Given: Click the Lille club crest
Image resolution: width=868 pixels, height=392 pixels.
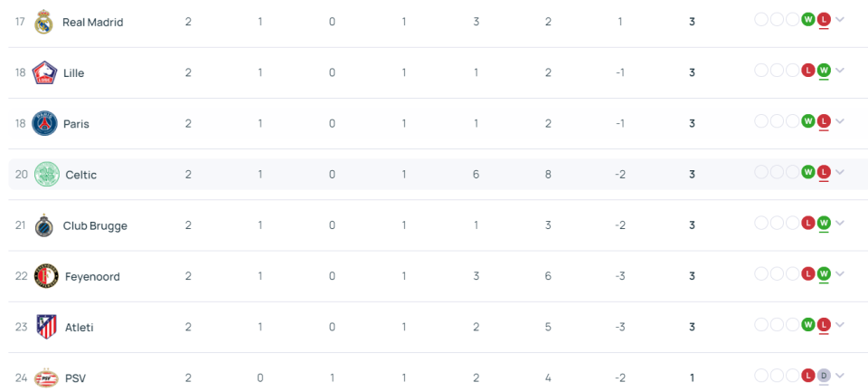Looking at the screenshot, I should (x=44, y=72).
